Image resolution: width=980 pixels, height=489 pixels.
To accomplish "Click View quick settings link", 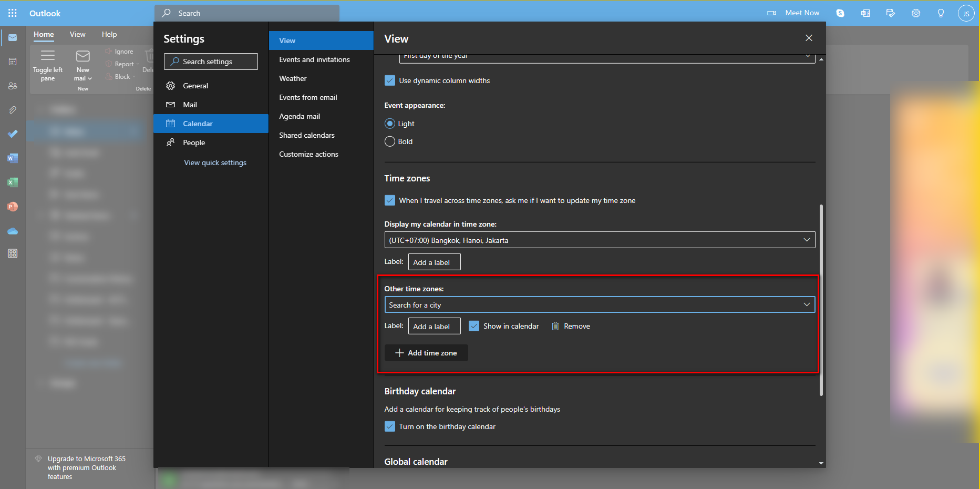I will (x=215, y=162).
